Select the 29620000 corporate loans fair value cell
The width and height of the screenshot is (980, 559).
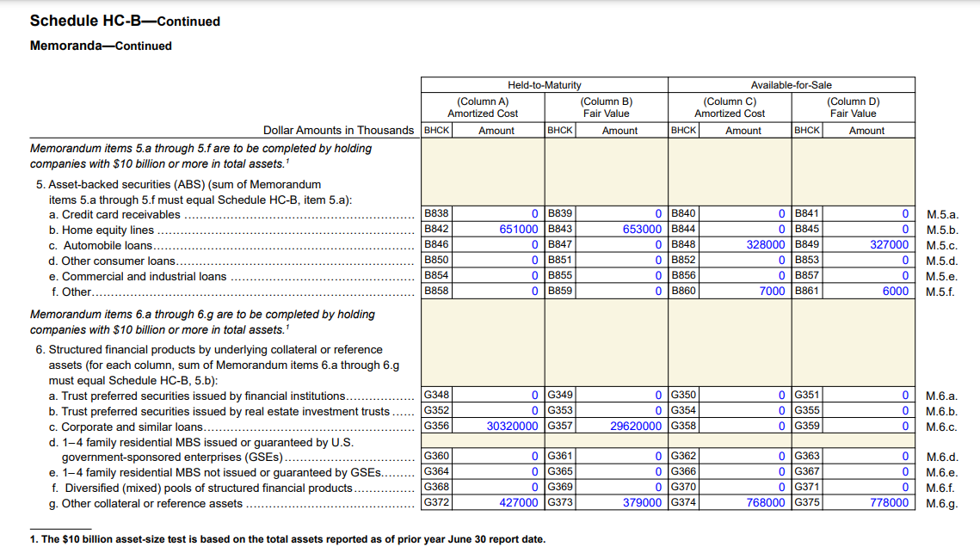pyautogui.click(x=632, y=425)
